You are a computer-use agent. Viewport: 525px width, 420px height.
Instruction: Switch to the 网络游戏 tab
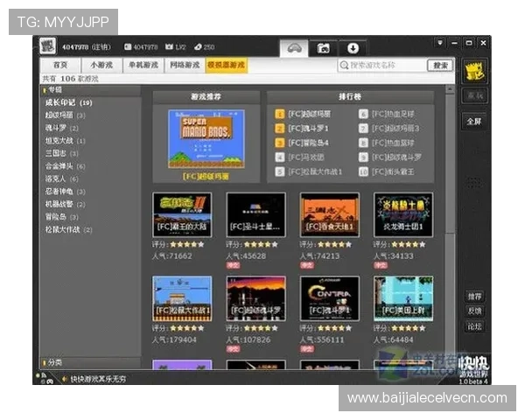pyautogui.click(x=185, y=65)
